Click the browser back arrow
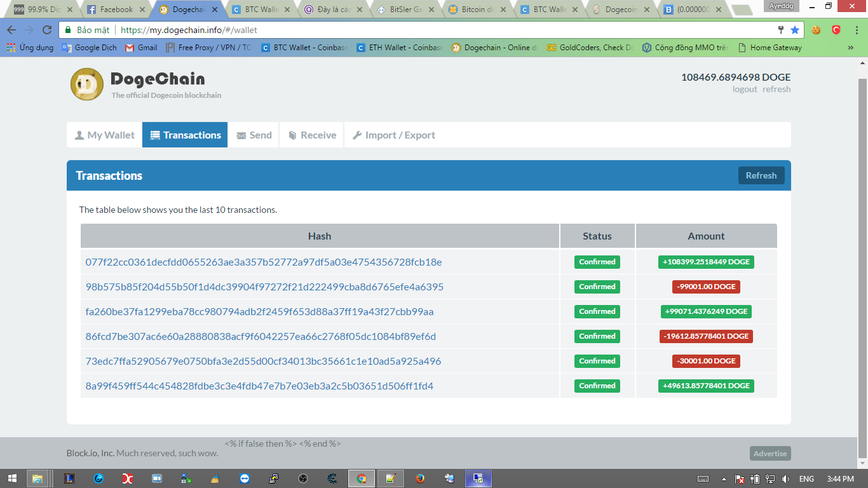 (11, 30)
